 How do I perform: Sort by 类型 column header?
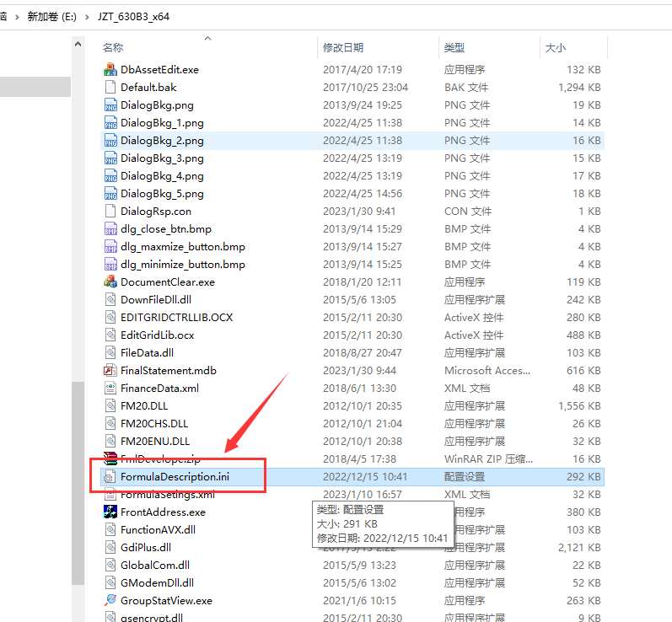(x=454, y=47)
